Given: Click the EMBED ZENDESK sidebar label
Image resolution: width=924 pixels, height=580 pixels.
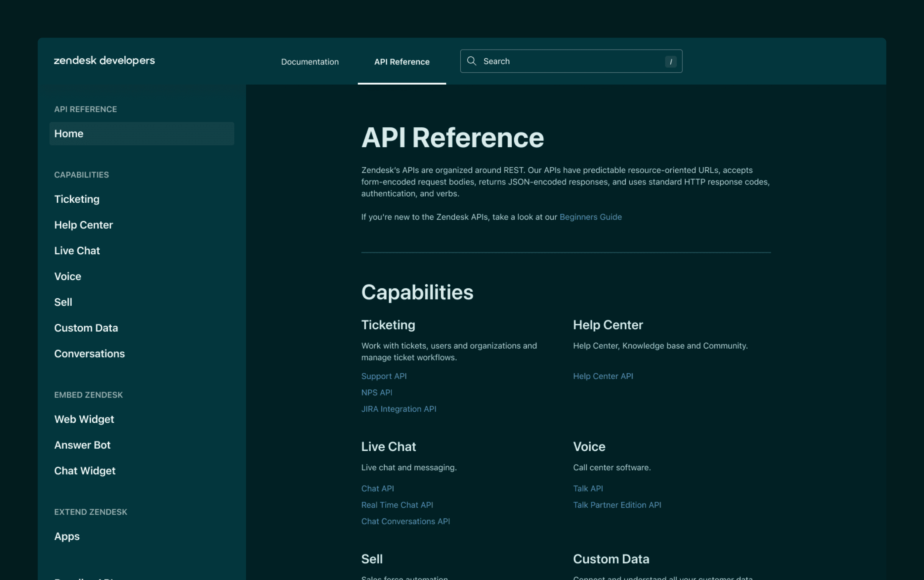Looking at the screenshot, I should 88,395.
